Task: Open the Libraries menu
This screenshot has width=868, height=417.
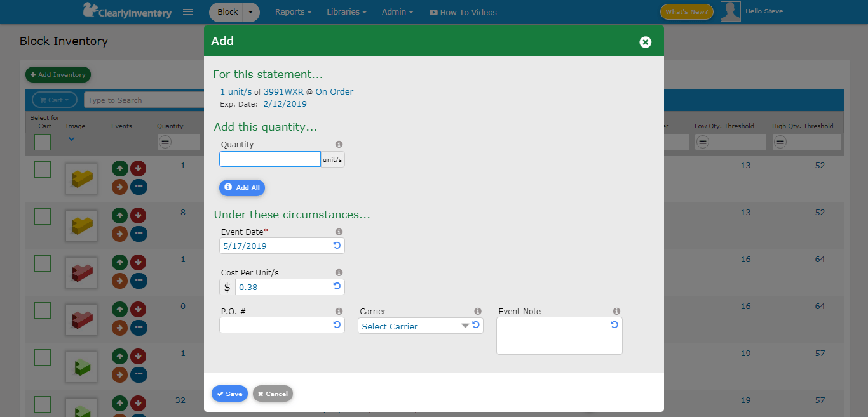Action: [347, 12]
